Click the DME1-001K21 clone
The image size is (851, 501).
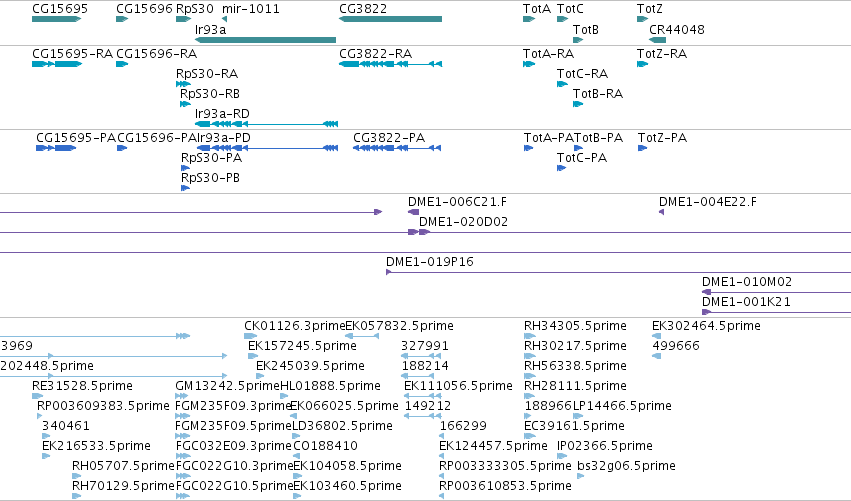[x=777, y=313]
